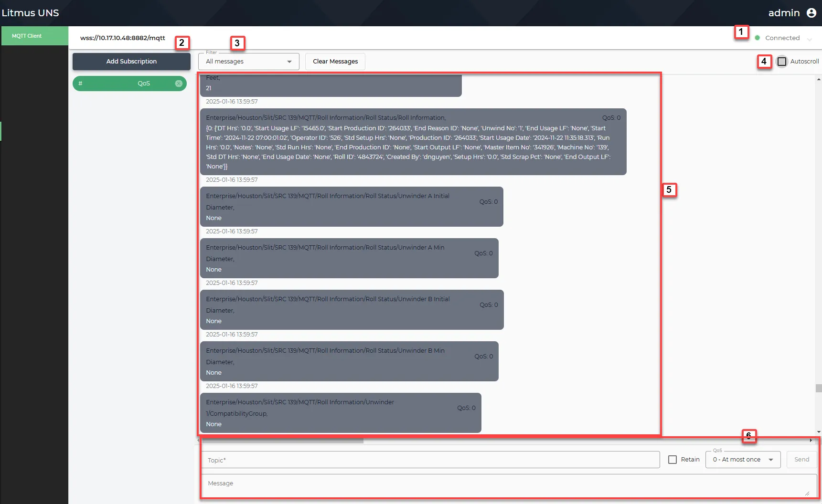The image size is (822, 504).
Task: Click the Clear Messages button
Action: tap(335, 62)
